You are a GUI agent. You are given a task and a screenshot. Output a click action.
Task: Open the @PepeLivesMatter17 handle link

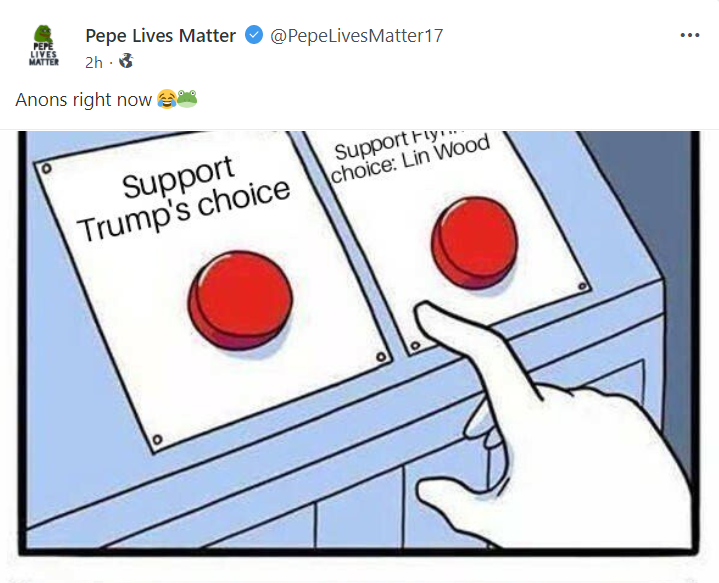click(357, 36)
